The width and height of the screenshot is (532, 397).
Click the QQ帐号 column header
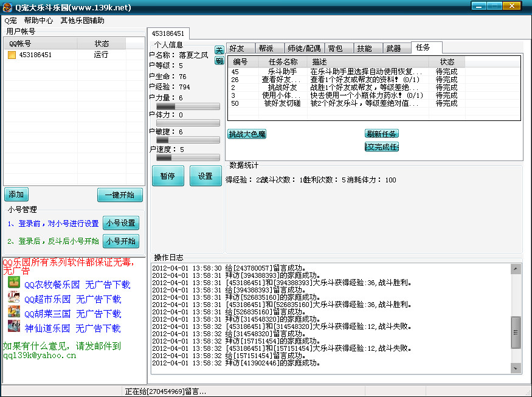[x=41, y=43]
